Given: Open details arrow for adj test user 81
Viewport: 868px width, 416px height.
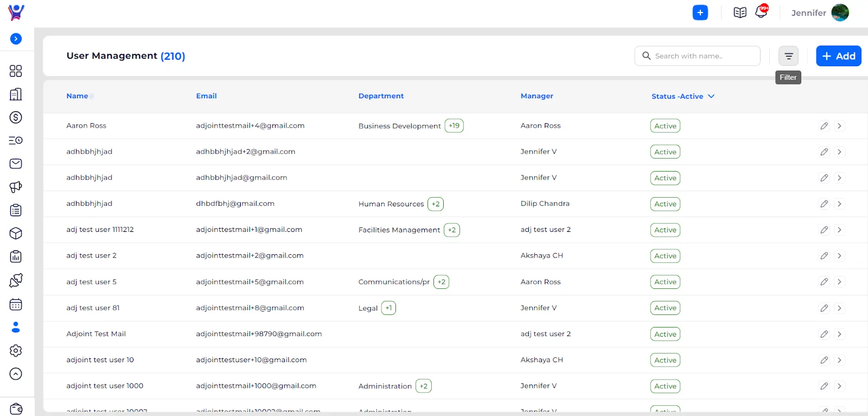Looking at the screenshot, I should (839, 308).
